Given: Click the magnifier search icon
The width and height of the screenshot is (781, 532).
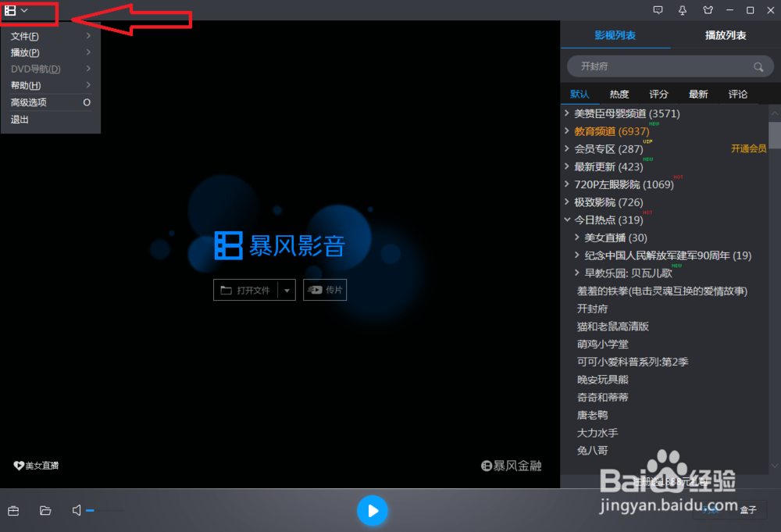Looking at the screenshot, I should pos(758,66).
